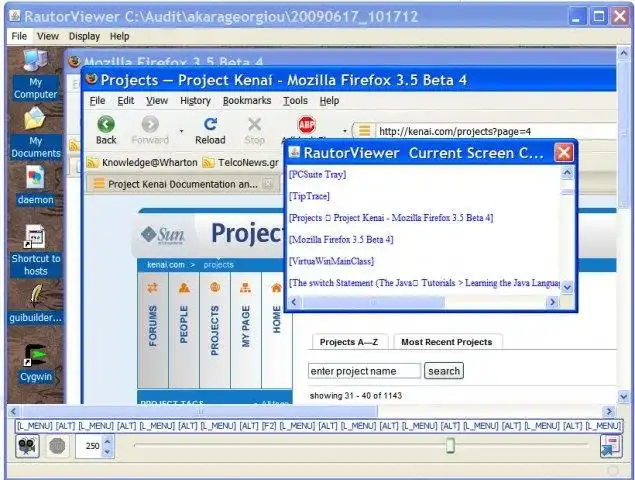This screenshot has height=480, width=635.
Task: Open RautorViewer Help menu
Action: (x=119, y=36)
